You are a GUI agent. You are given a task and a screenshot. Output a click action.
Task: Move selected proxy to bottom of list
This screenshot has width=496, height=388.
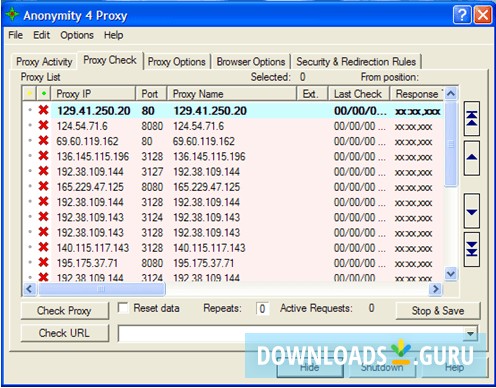pyautogui.click(x=472, y=249)
